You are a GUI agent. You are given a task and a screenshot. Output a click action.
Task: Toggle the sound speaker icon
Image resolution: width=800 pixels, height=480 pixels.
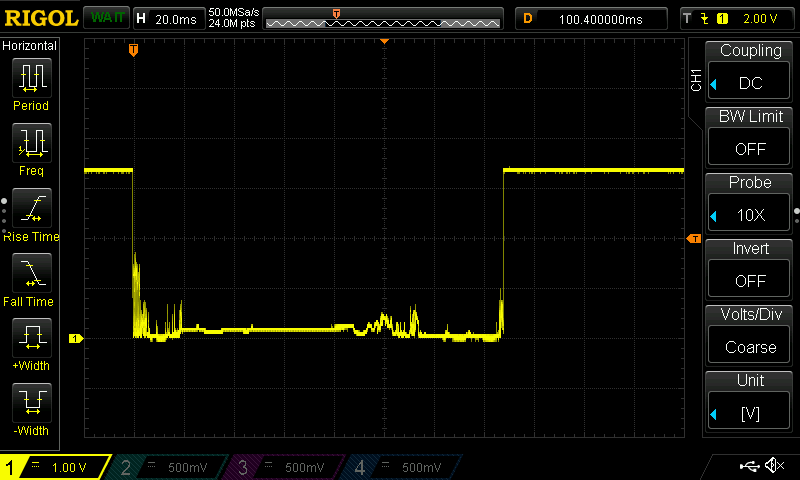coord(775,466)
